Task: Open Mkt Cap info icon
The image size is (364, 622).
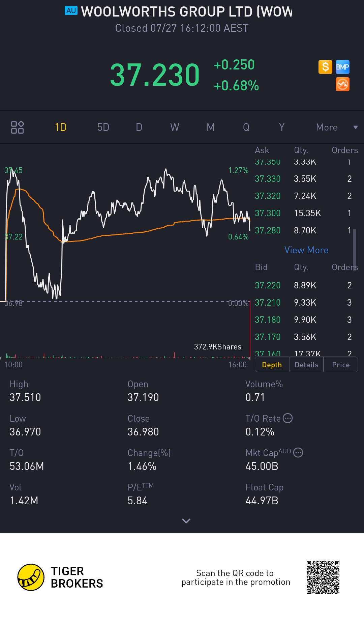Action: pyautogui.click(x=298, y=452)
